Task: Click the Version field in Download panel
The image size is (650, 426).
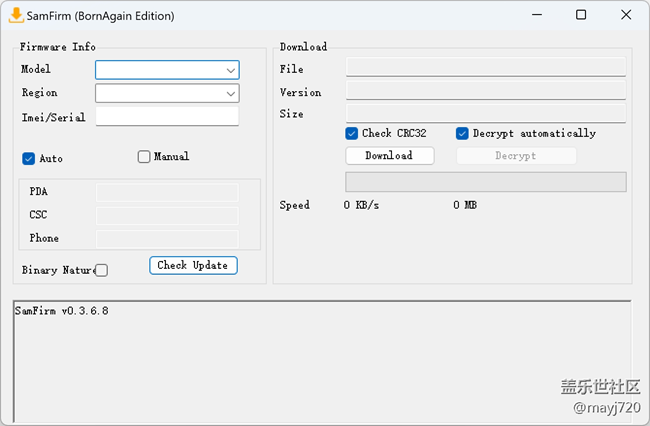Action: click(485, 90)
